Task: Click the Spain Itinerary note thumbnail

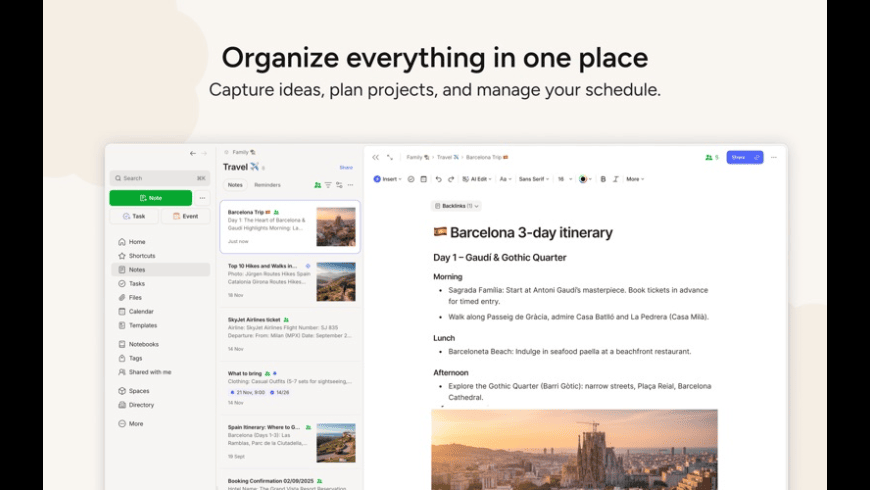Action: point(336,443)
